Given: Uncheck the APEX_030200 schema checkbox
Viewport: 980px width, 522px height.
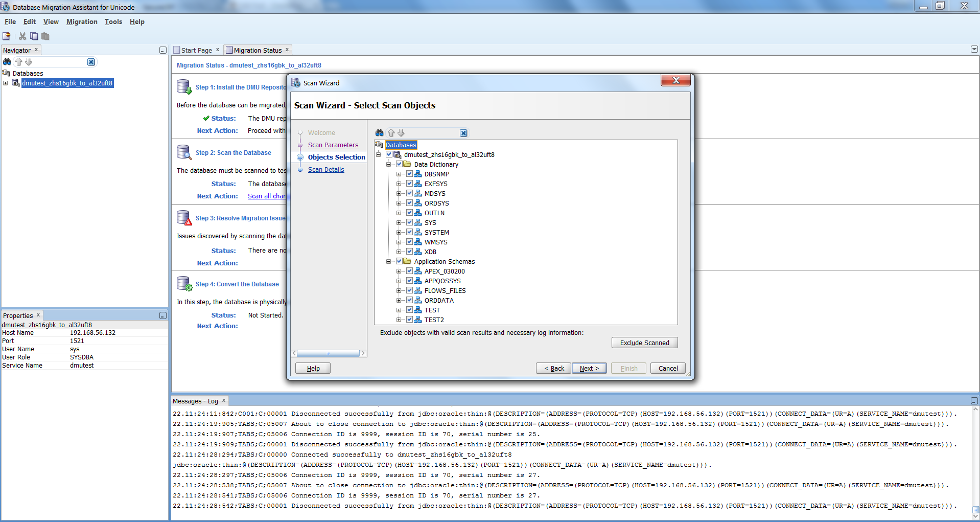Looking at the screenshot, I should point(410,271).
